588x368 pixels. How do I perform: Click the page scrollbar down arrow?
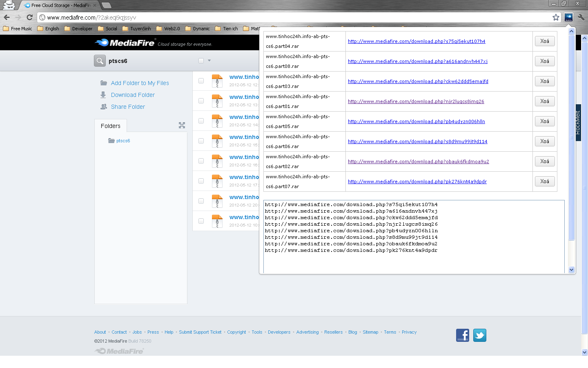point(584,352)
